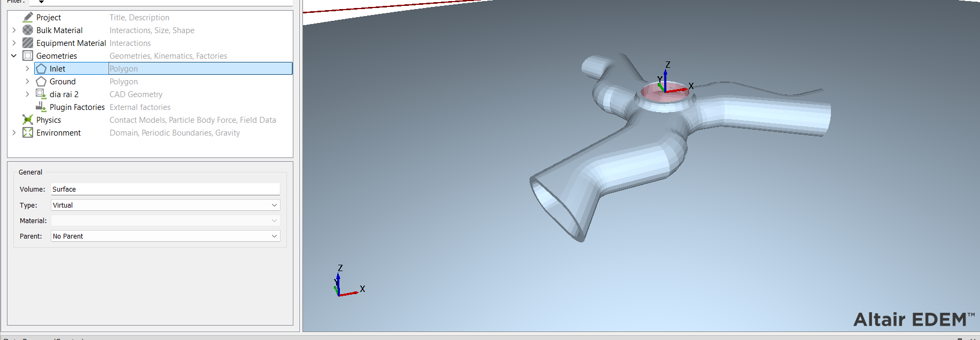
Task: Click the Polygon text beside Ground
Action: [123, 81]
